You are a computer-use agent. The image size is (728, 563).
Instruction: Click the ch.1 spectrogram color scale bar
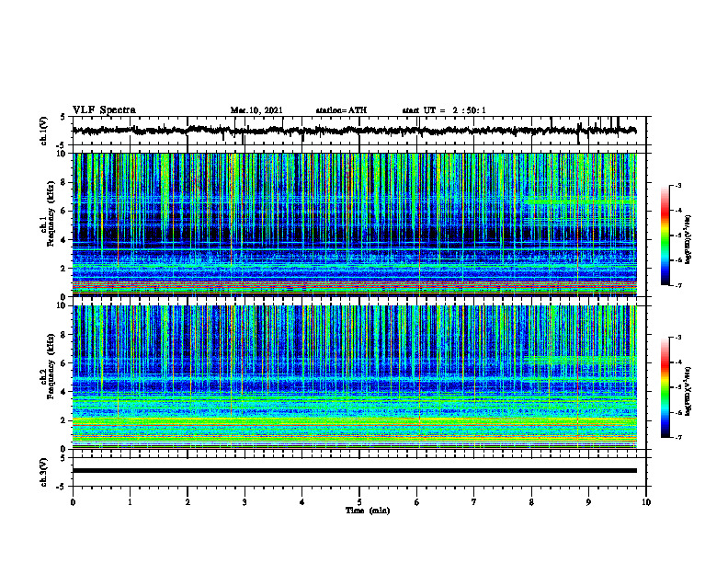665,236
